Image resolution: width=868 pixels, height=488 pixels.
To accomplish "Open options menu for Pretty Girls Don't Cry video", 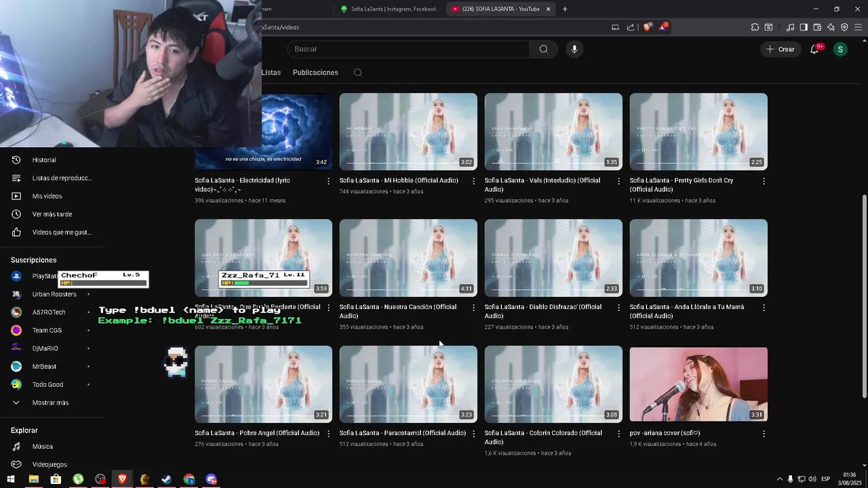I will coord(764,181).
